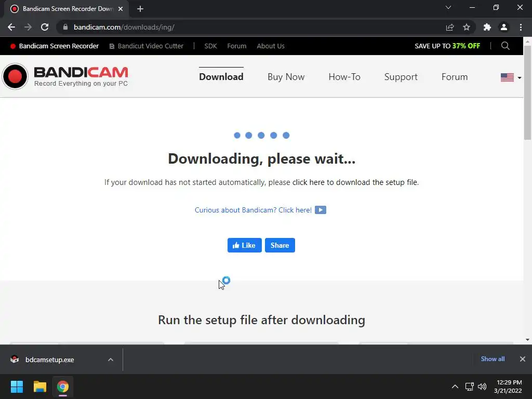Screen dimensions: 532x399
Task: Click the scrollbar up arrow
Action: (x=527, y=42)
